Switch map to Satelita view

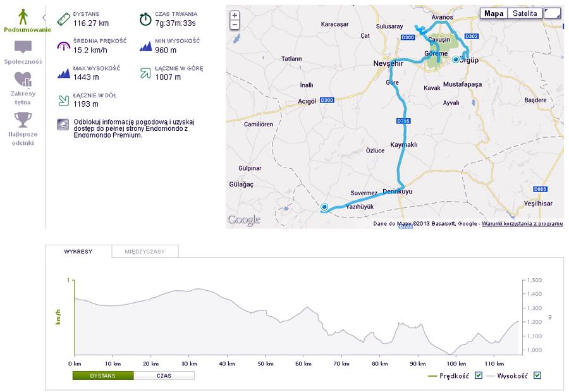coord(525,13)
